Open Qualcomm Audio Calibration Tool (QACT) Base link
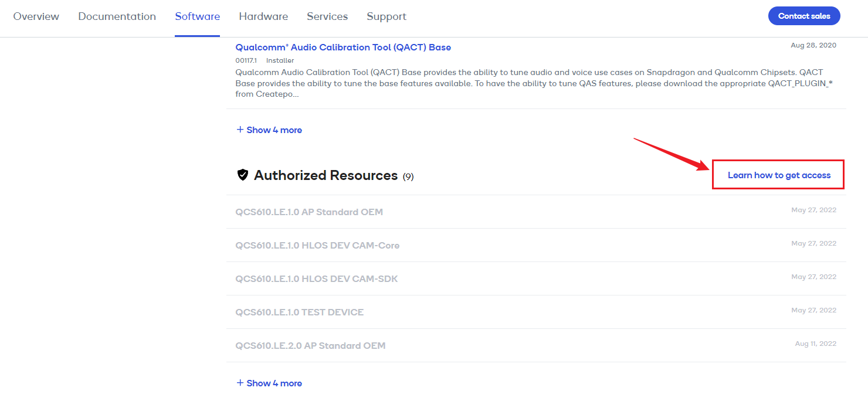 point(343,47)
